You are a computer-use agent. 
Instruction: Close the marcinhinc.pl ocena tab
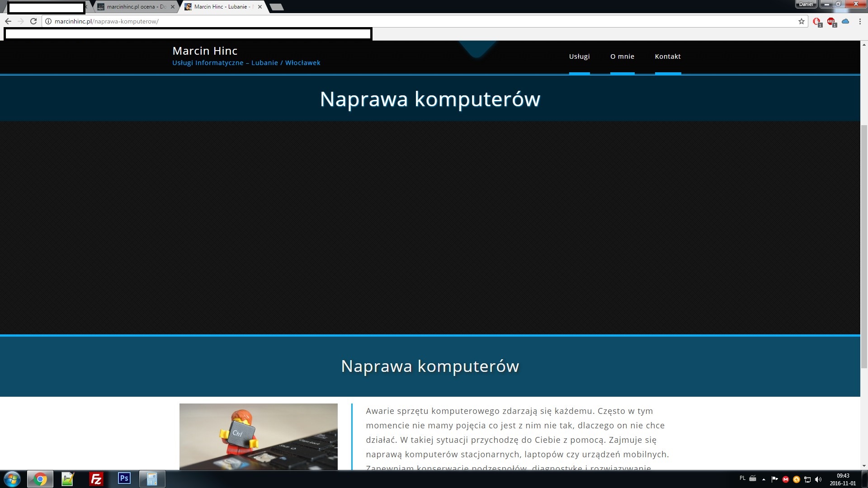coord(172,7)
